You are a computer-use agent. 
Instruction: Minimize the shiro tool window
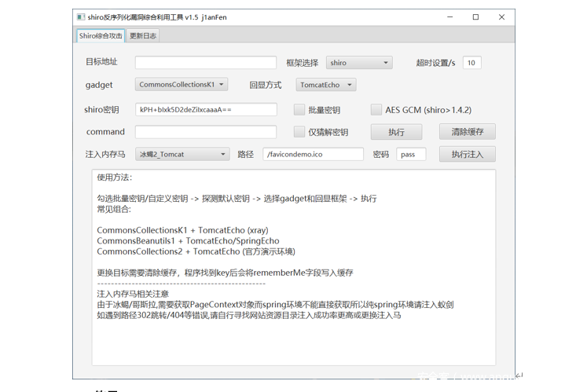(450, 16)
